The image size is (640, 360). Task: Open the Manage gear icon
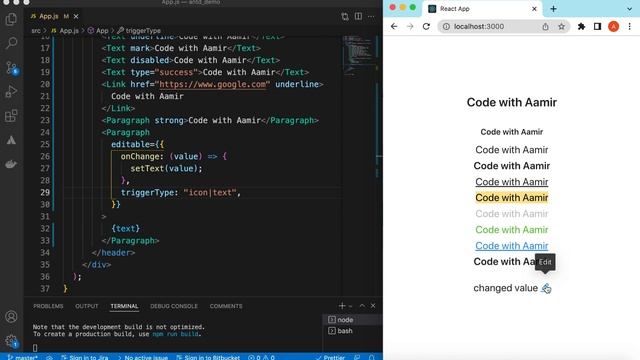tap(11, 341)
